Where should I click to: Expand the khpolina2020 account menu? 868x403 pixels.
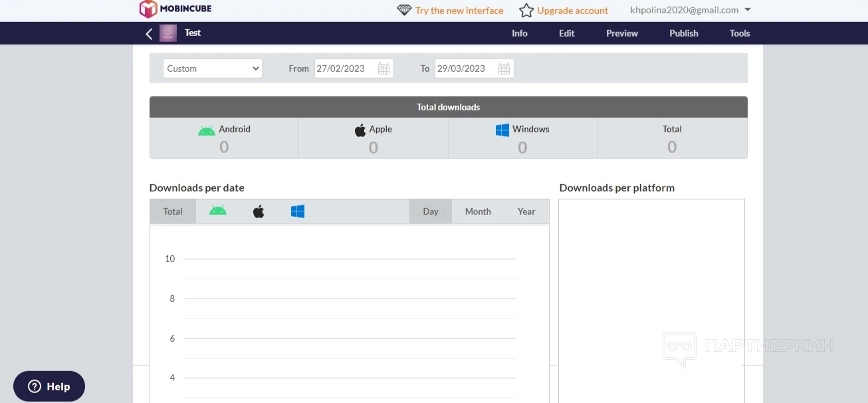click(748, 10)
